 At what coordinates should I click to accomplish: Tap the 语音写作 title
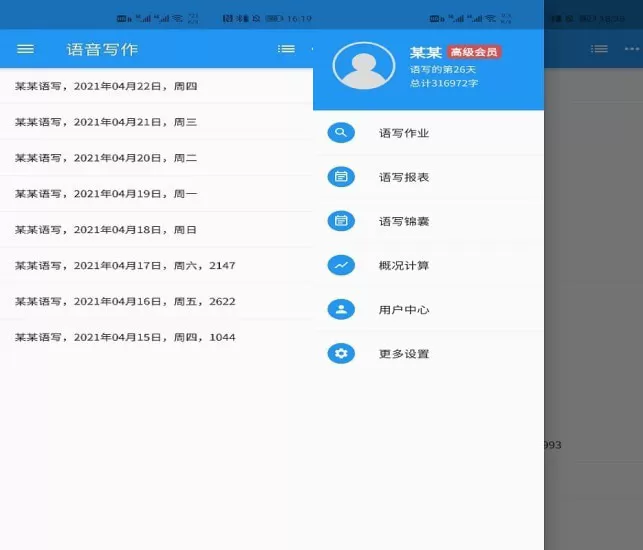pos(102,50)
